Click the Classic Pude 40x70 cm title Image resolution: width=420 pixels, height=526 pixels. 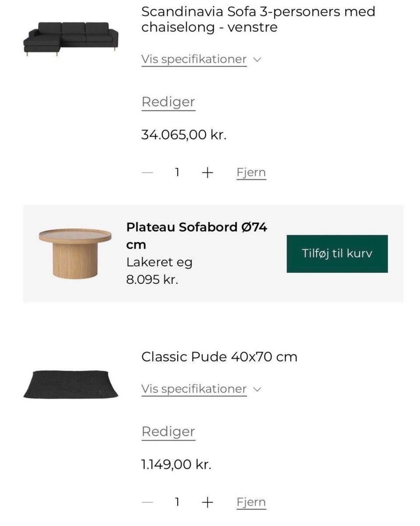[219, 357]
